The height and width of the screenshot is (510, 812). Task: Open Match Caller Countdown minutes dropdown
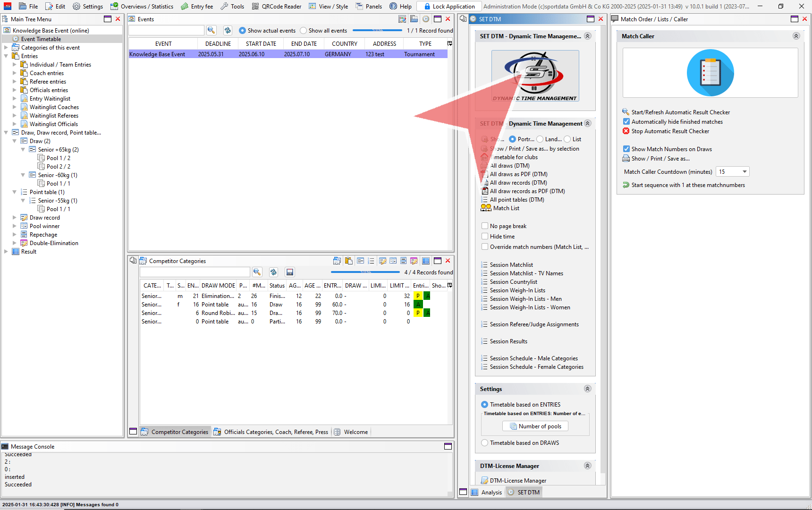pyautogui.click(x=744, y=172)
